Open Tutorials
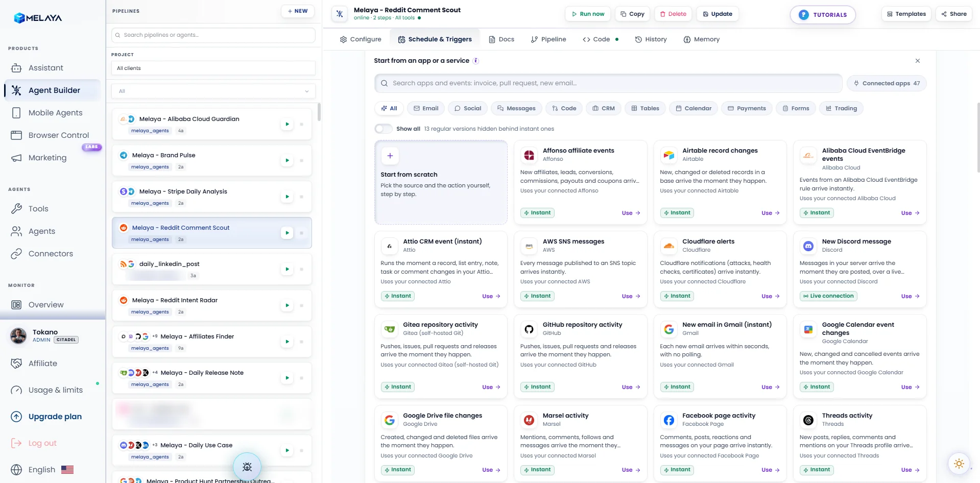This screenshot has height=483, width=980. click(x=823, y=15)
